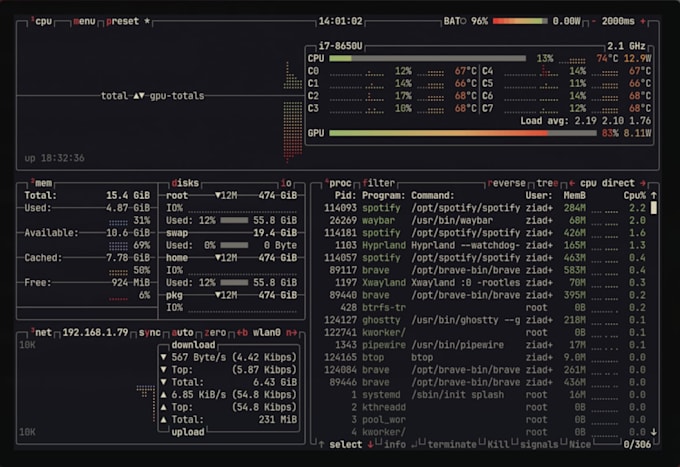
Task: Toggle the cpu box
Action: point(42,21)
